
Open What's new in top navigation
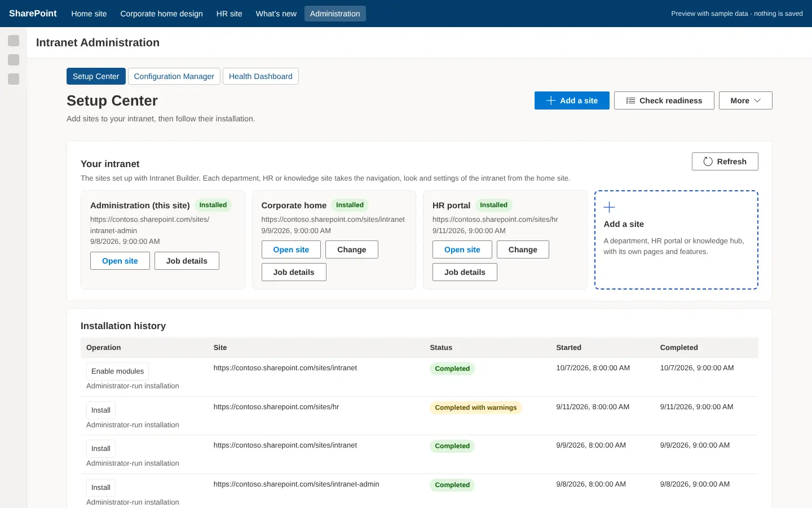(276, 14)
